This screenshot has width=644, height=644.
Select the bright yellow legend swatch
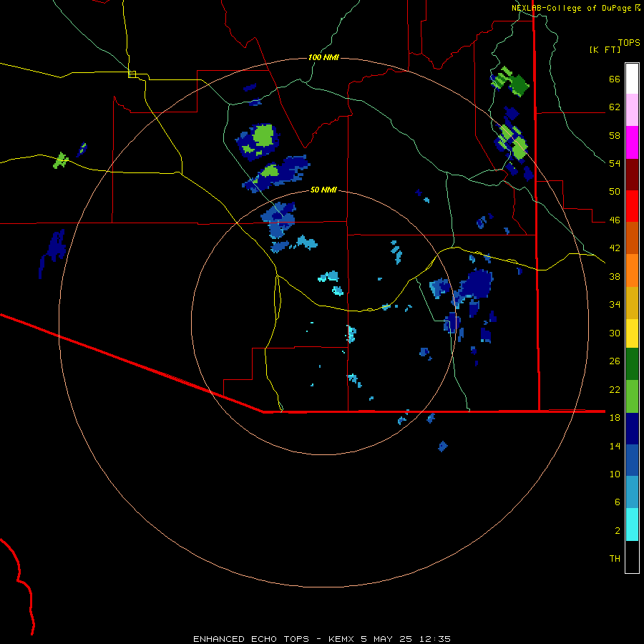(632, 333)
